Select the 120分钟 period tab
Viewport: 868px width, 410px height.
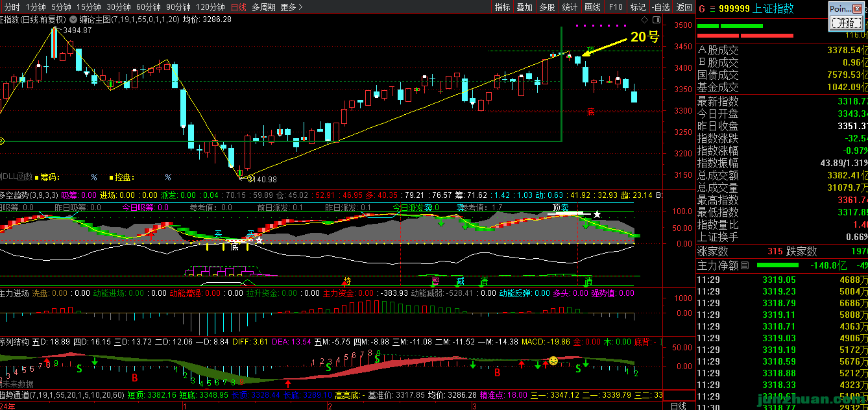point(210,7)
